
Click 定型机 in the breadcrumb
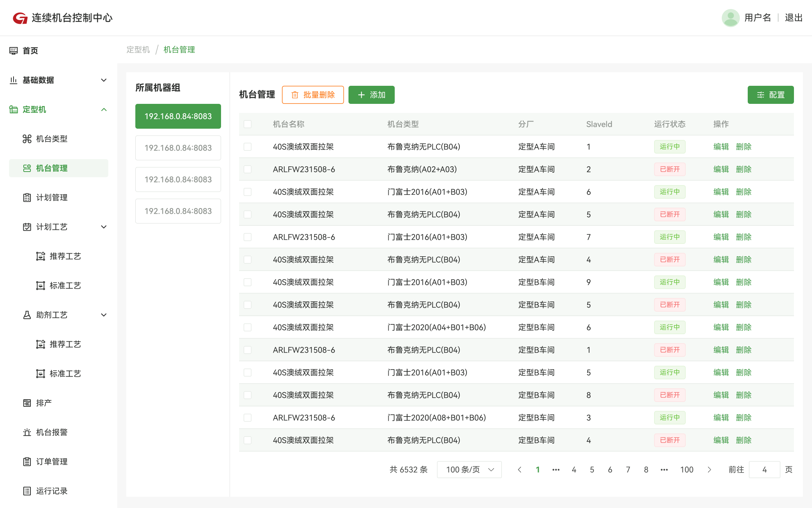(138, 50)
